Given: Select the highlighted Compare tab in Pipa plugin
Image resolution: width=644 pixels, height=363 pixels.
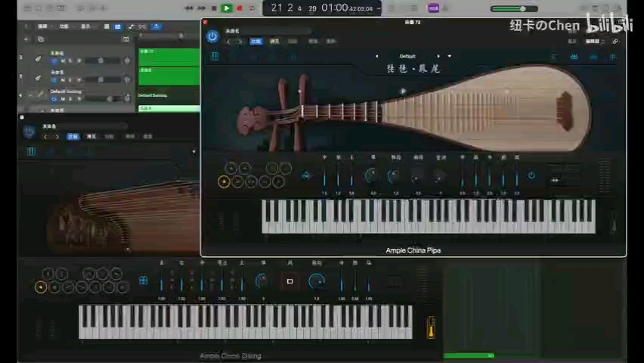Looking at the screenshot, I should [x=256, y=42].
